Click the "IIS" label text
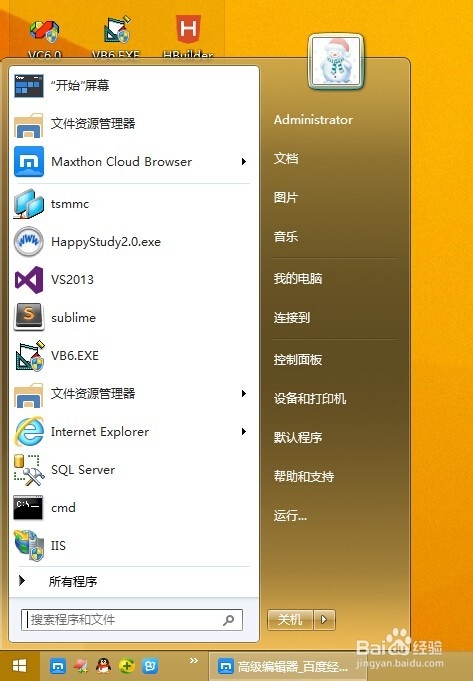The height and width of the screenshot is (681, 473). pos(58,545)
